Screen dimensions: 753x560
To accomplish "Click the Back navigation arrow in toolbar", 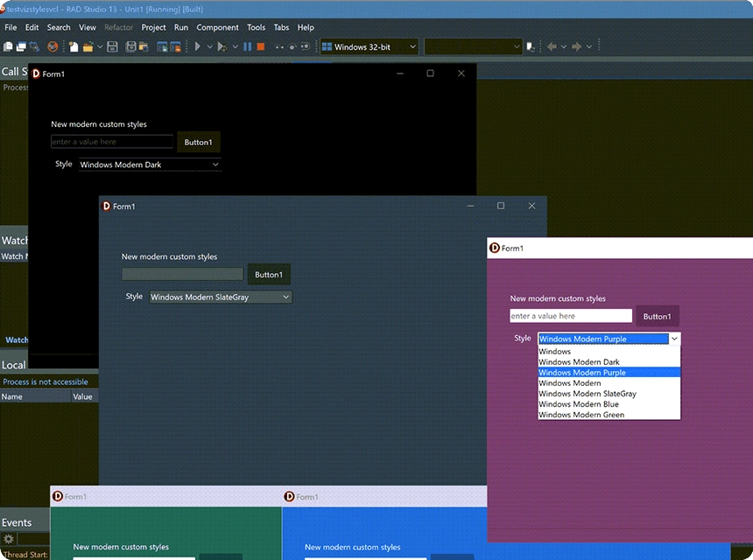I will click(552, 46).
